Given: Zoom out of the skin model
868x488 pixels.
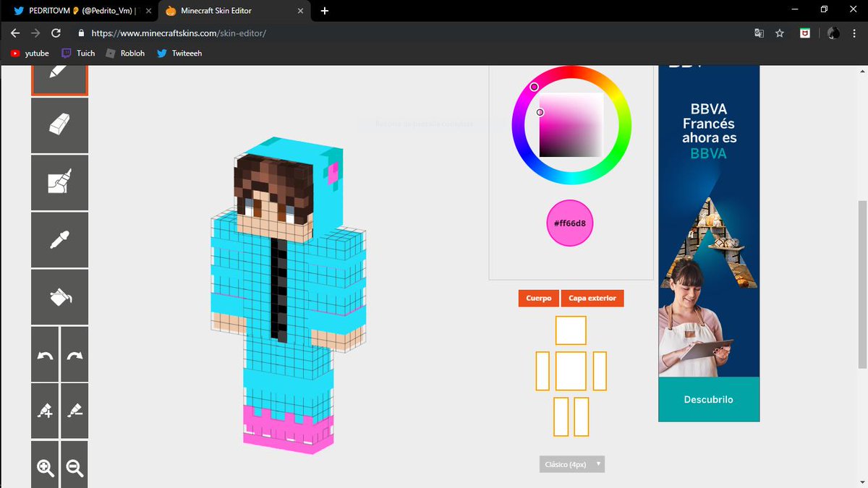Looking at the screenshot, I should 75,465.
